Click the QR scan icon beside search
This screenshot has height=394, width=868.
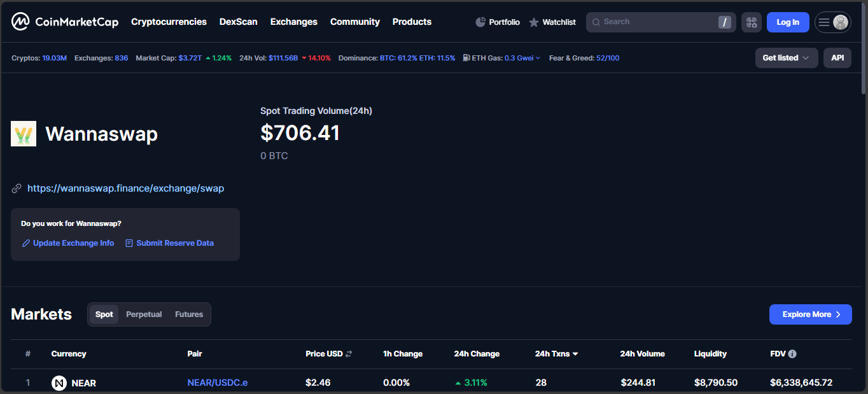pos(752,22)
